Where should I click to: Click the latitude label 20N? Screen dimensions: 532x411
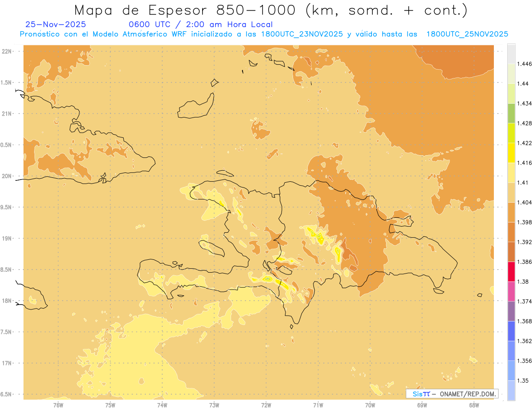[x=7, y=176]
